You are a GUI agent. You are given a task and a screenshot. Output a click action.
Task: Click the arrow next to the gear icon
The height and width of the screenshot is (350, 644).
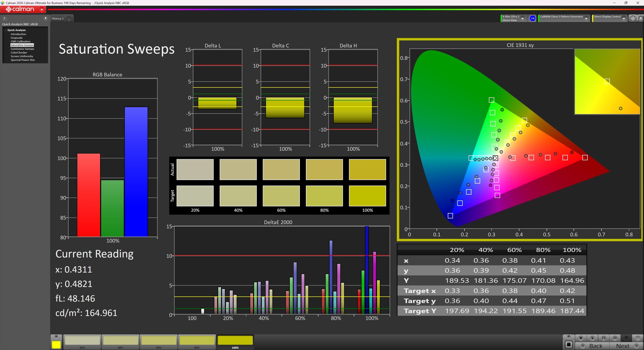click(x=640, y=18)
